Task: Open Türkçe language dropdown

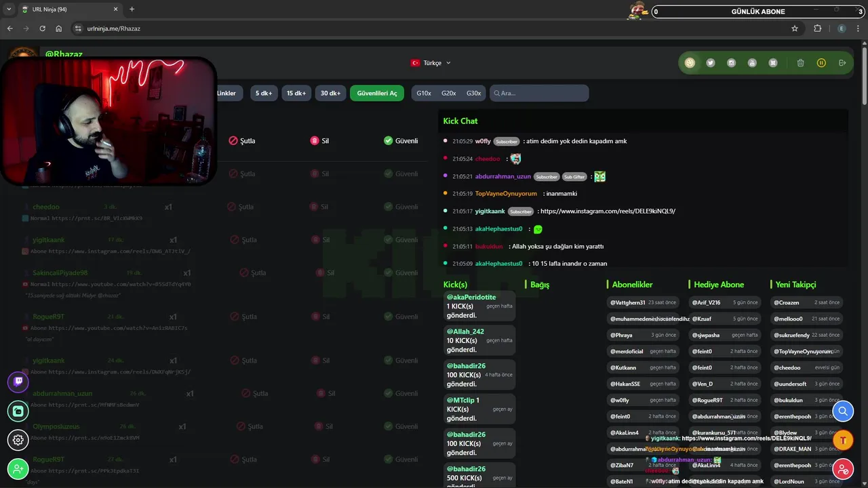Action: [431, 63]
